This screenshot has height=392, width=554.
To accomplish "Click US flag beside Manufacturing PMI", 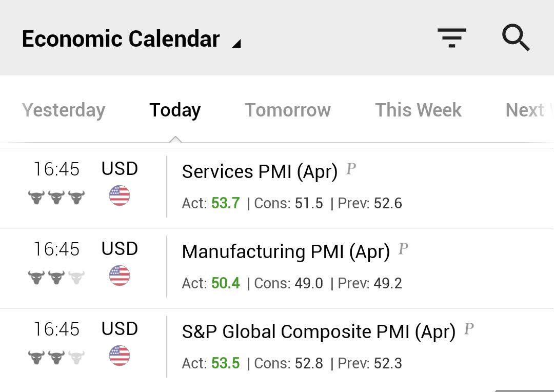I will click(x=120, y=276).
